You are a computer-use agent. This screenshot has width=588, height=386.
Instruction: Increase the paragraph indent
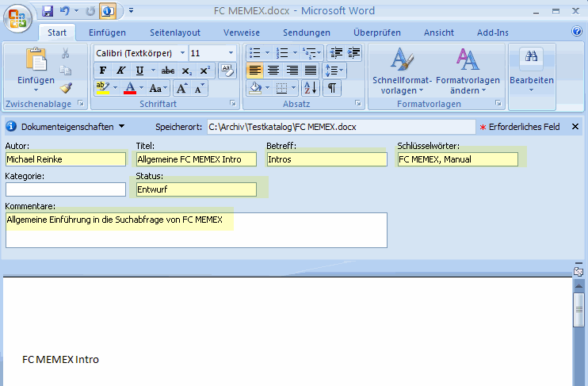[x=353, y=53]
